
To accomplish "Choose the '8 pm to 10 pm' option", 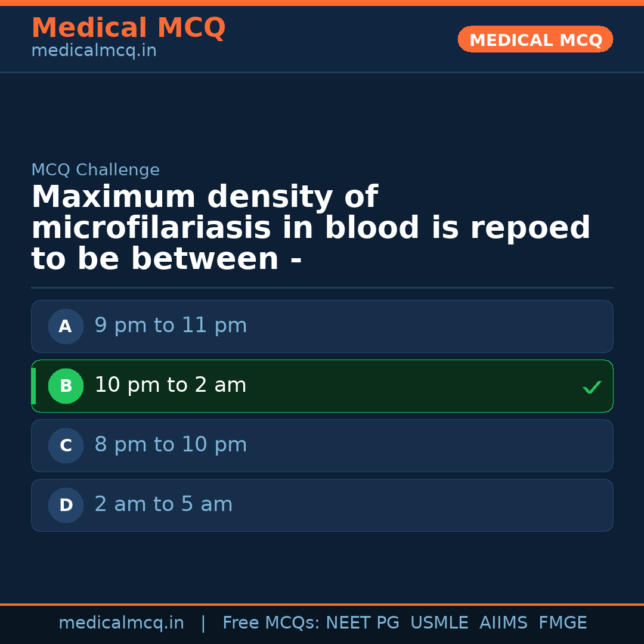I will tap(171, 445).
